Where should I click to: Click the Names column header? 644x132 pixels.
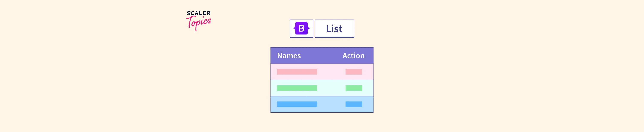pyautogui.click(x=289, y=56)
